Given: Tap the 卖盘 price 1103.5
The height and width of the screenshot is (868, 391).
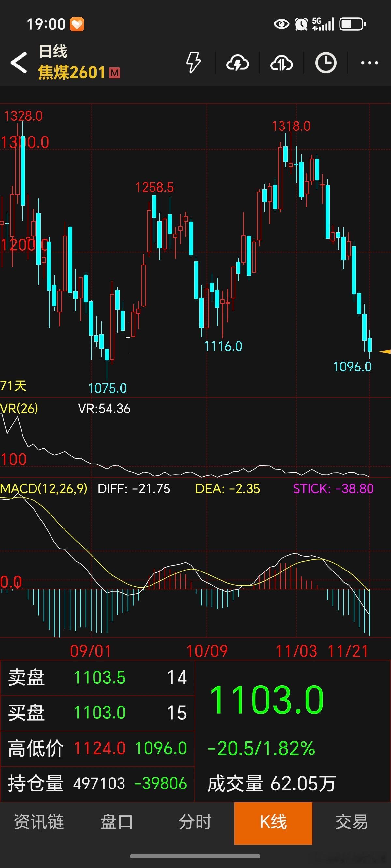Looking at the screenshot, I should pyautogui.click(x=99, y=677).
